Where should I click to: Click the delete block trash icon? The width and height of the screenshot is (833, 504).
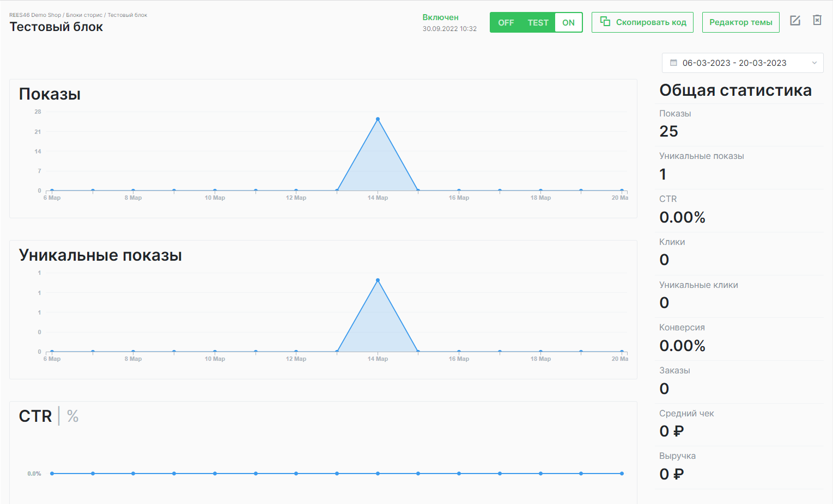pyautogui.click(x=817, y=20)
